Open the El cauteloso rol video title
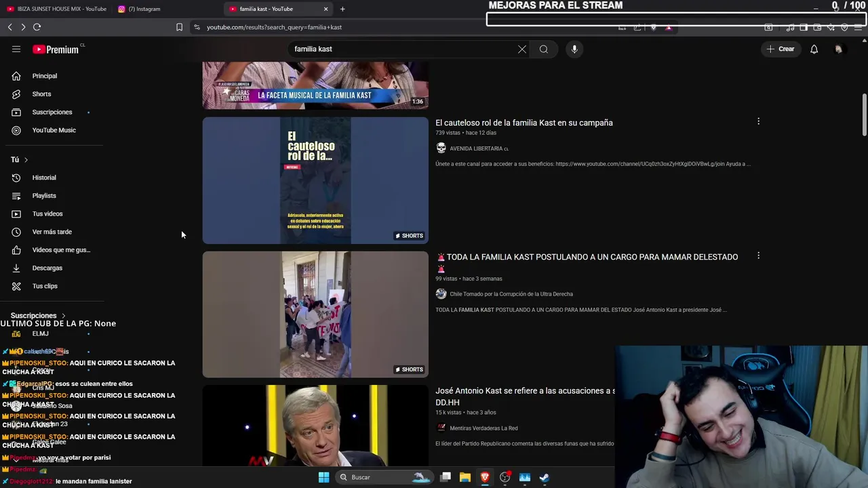This screenshot has height=488, width=868. [524, 123]
